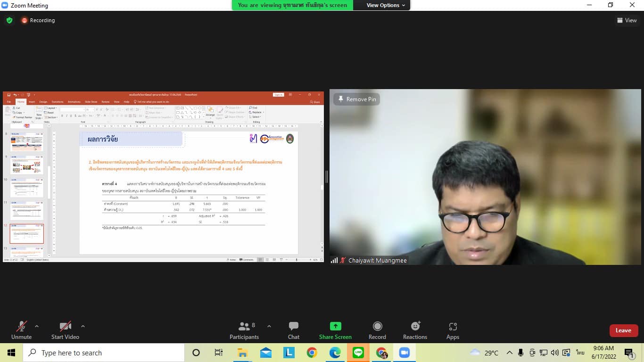Start the video camera
The image size is (644, 362).
point(65,330)
